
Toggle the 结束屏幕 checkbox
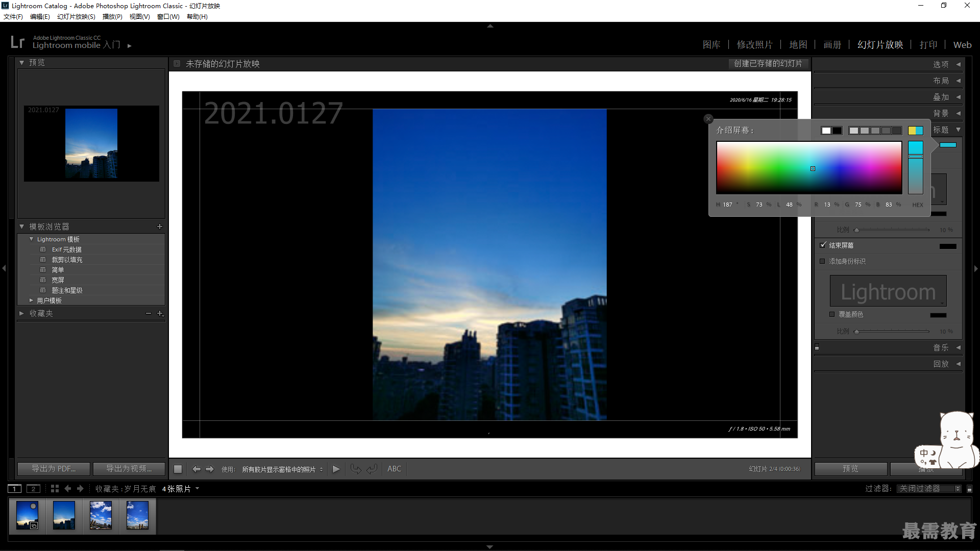tap(823, 245)
